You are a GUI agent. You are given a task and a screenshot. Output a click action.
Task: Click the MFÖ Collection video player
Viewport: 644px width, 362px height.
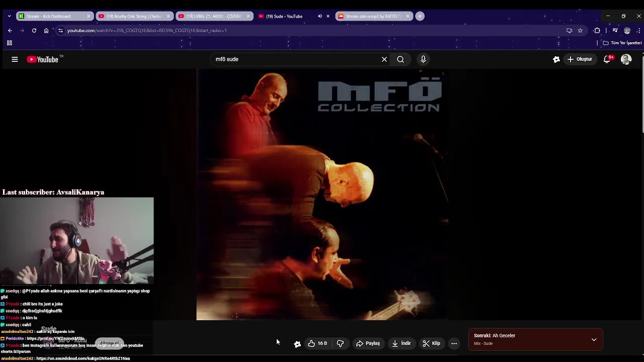pyautogui.click(x=322, y=195)
